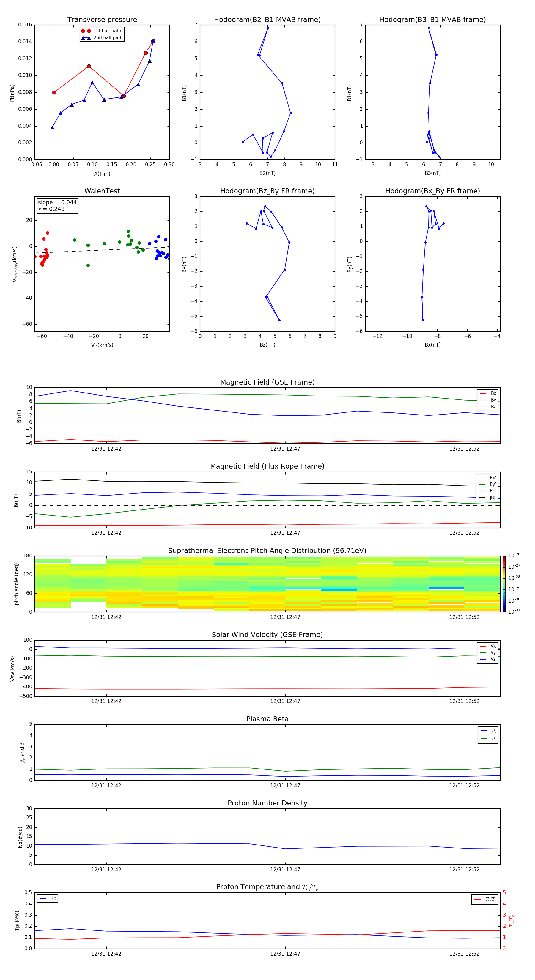Viewport: 535px width, 980px height.
Task: Click the 'B2(nT)' x-axis label
Action: pyautogui.click(x=267, y=173)
